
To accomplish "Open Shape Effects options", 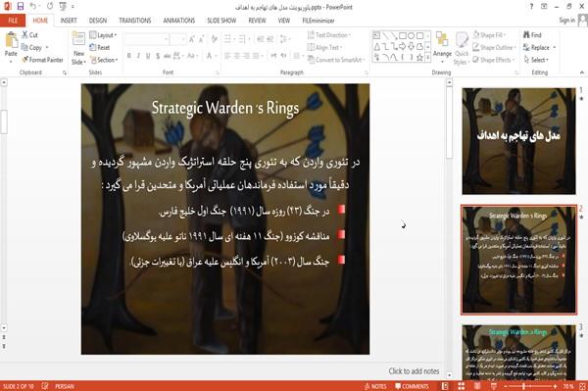I will [x=494, y=60].
